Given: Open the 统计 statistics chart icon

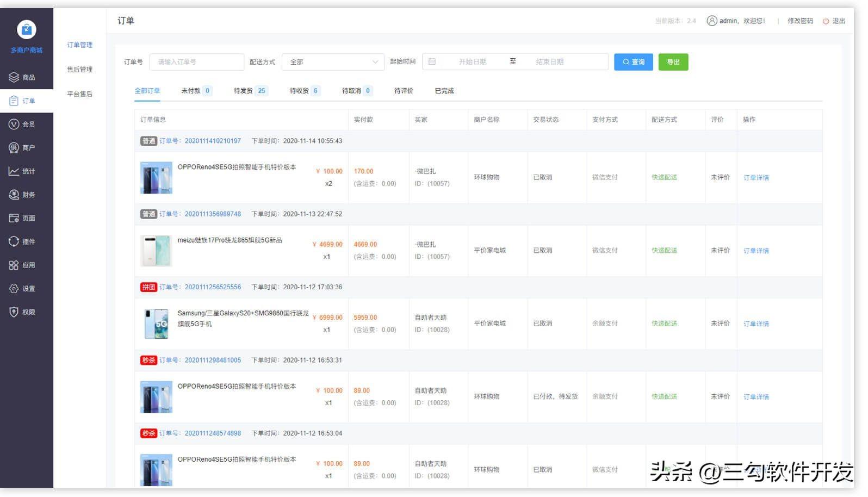Looking at the screenshot, I should [x=14, y=171].
